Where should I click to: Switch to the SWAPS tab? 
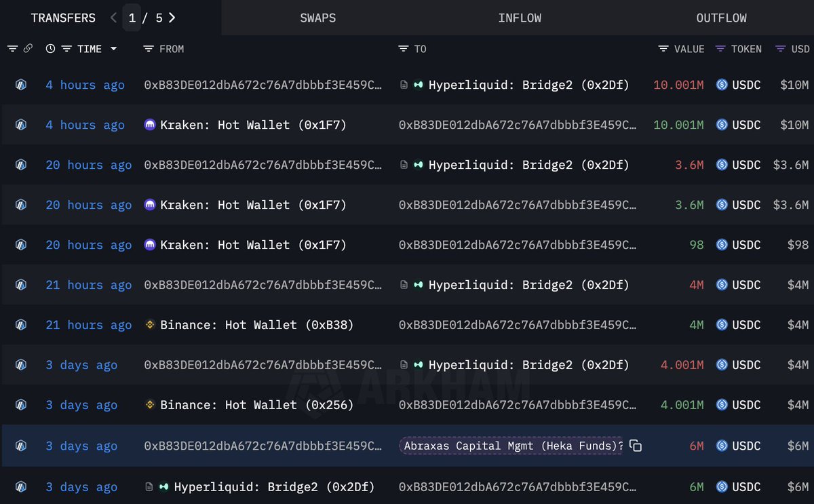(318, 18)
